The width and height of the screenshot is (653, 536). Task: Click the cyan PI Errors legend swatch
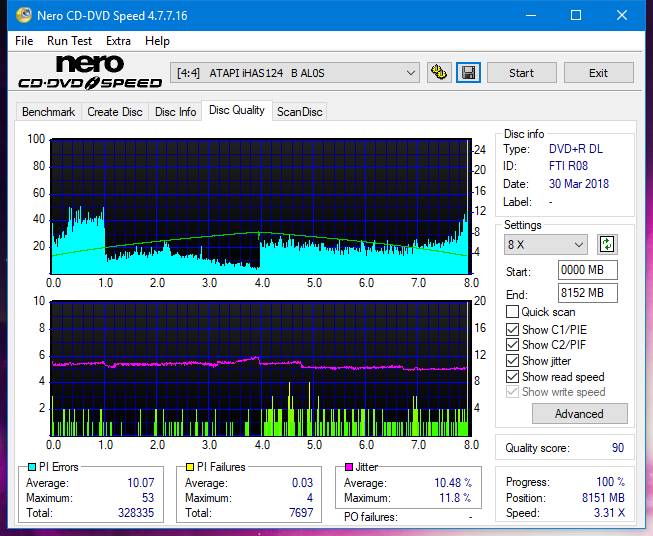[32, 467]
